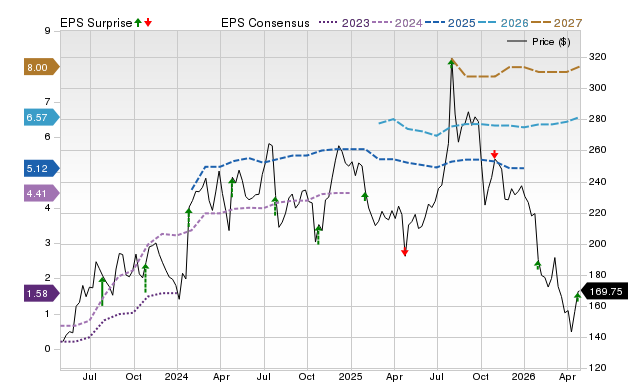Click the black 169.75 current price tag
The height and width of the screenshot is (382, 640).
pyautogui.click(x=604, y=291)
